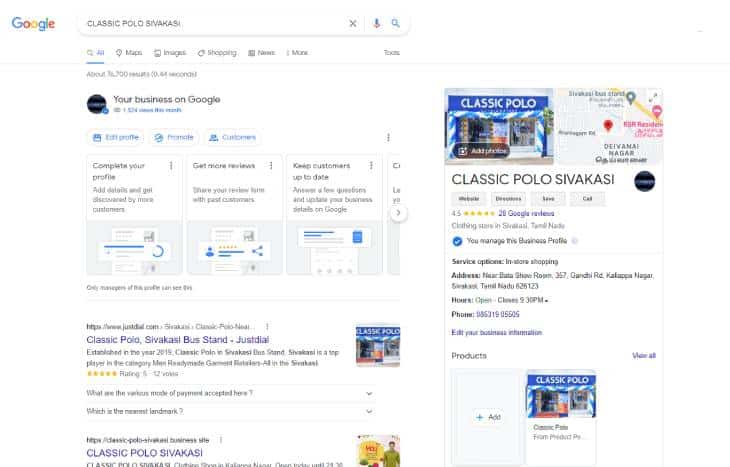Open the Complete your profile card

point(135,215)
